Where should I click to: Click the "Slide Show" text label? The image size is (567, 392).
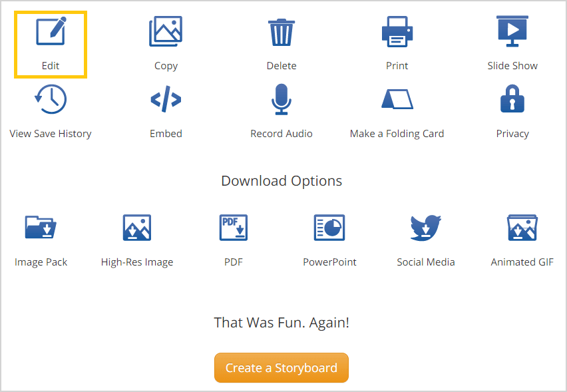click(512, 66)
